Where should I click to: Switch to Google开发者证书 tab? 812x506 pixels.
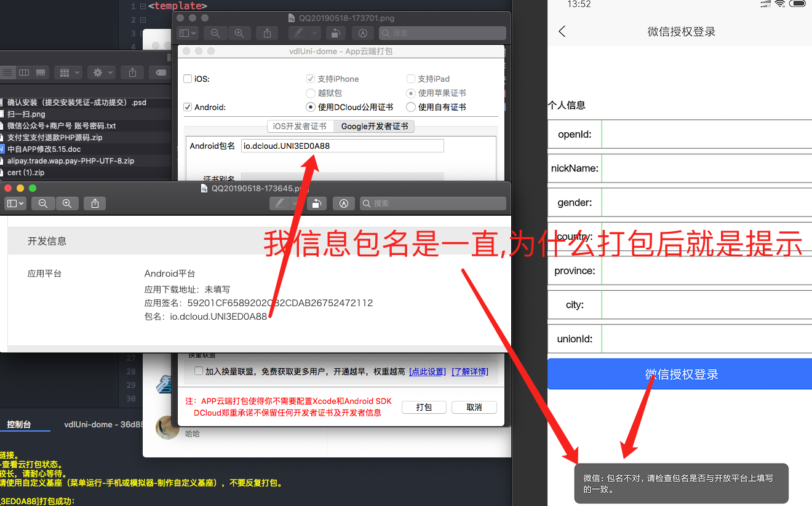[x=374, y=126]
